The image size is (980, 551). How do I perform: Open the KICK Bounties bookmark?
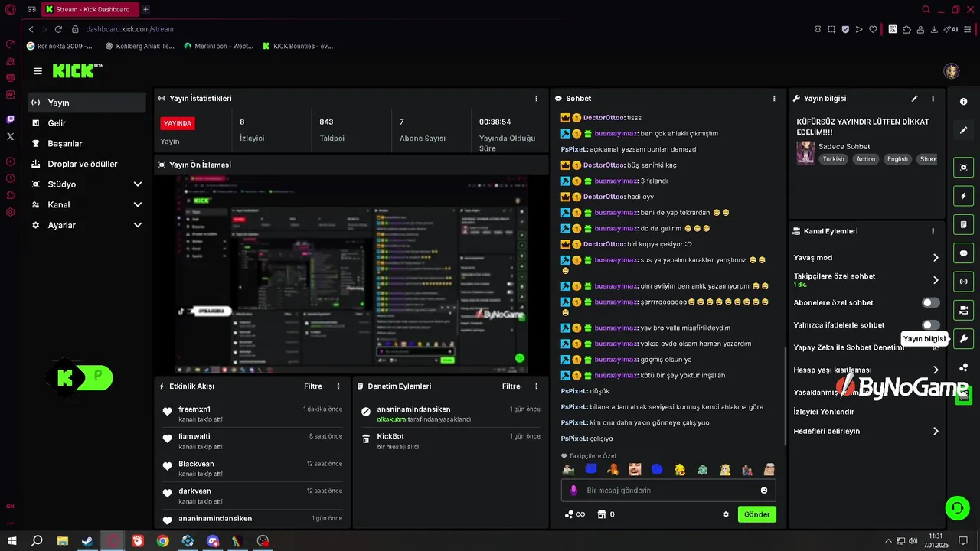click(298, 46)
